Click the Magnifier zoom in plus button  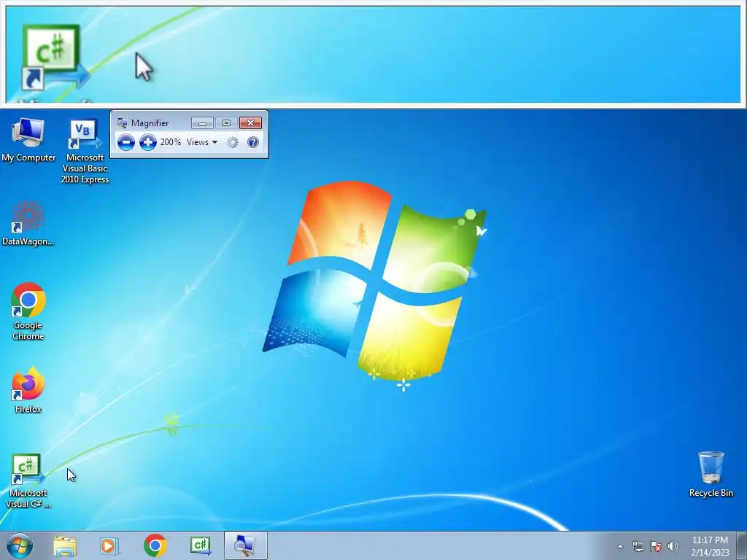click(x=147, y=142)
